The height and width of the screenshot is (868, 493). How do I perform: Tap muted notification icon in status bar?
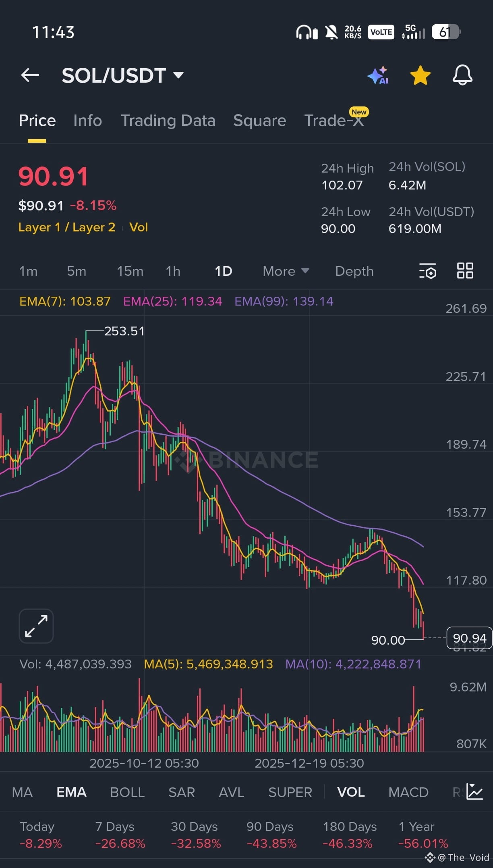pyautogui.click(x=331, y=32)
